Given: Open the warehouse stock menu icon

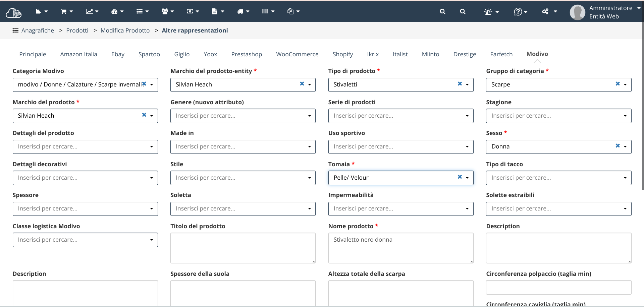Looking at the screenshot, I should pyautogui.click(x=42, y=11).
